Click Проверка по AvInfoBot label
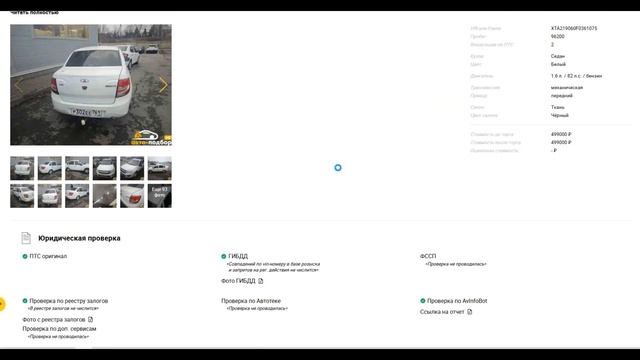 (x=457, y=300)
